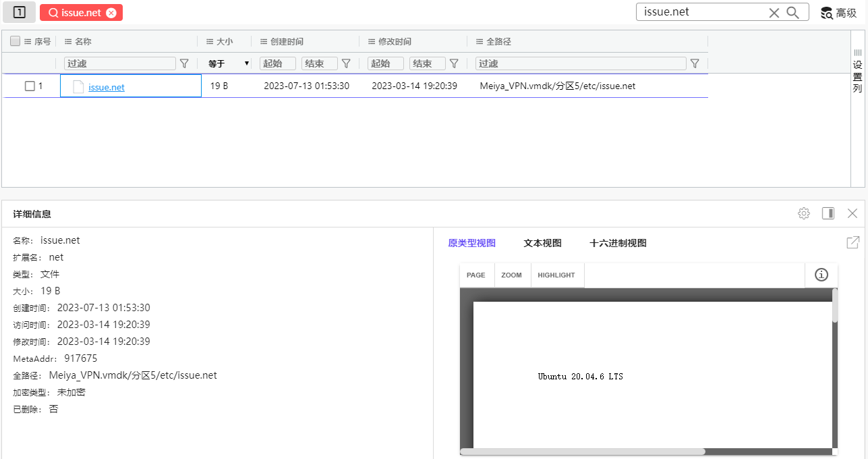Click the preview vertical scrollbar

[x=835, y=305]
